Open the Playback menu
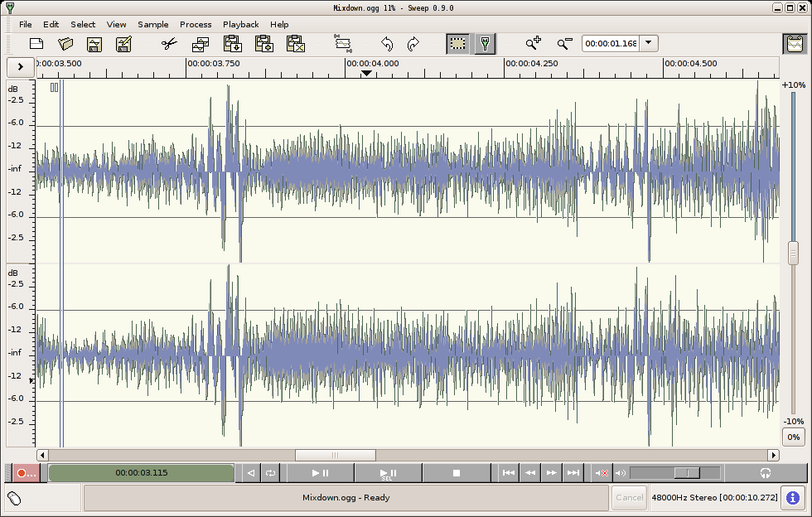 coord(240,24)
